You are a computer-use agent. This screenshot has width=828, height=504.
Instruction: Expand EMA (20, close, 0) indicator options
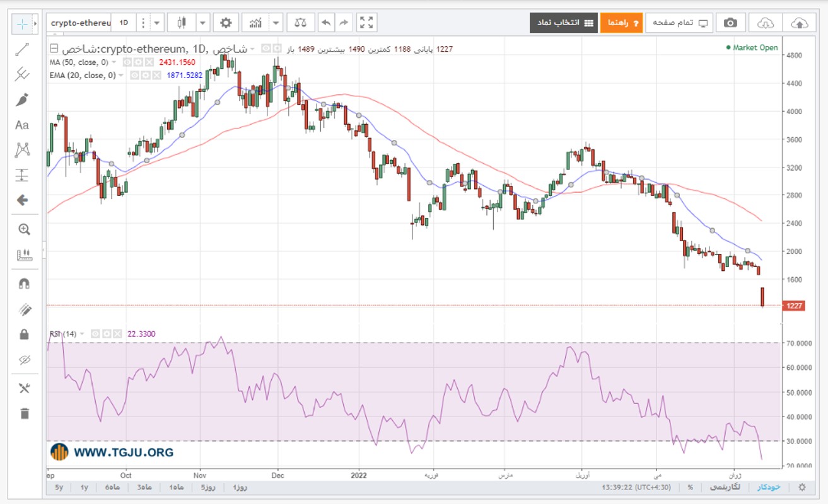click(121, 76)
